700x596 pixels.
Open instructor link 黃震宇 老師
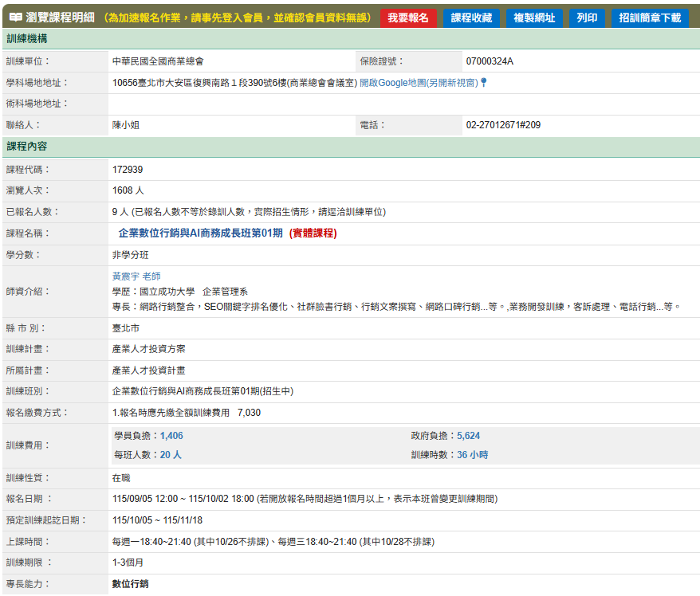[136, 276]
